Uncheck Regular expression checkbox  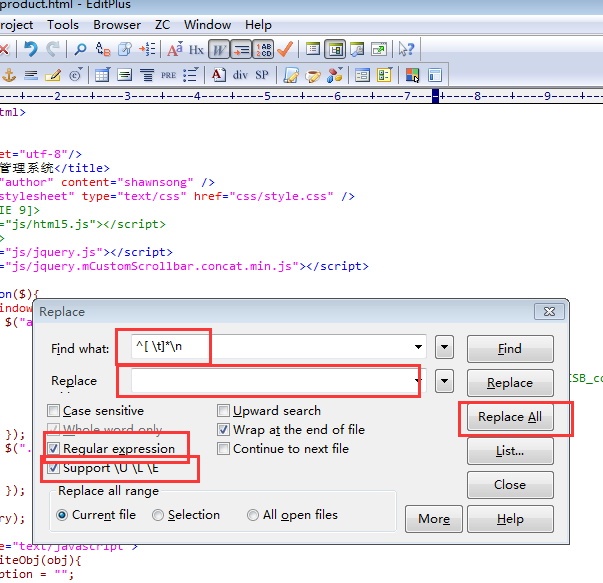pyautogui.click(x=53, y=448)
